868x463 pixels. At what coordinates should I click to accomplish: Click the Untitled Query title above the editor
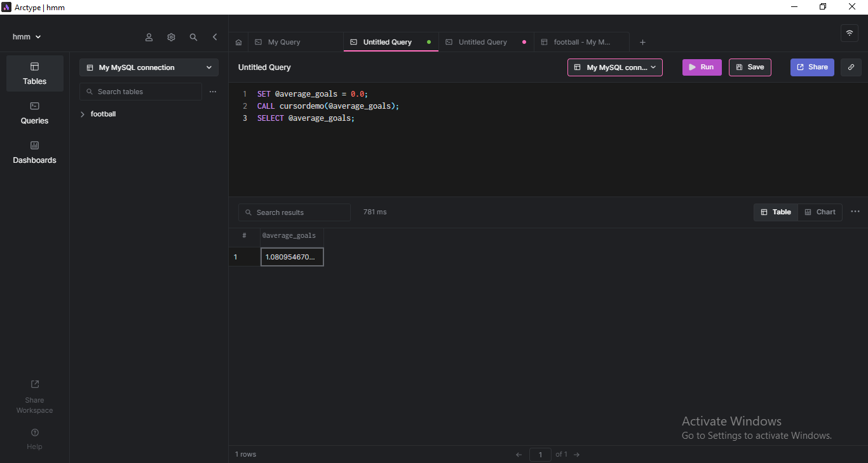[264, 67]
